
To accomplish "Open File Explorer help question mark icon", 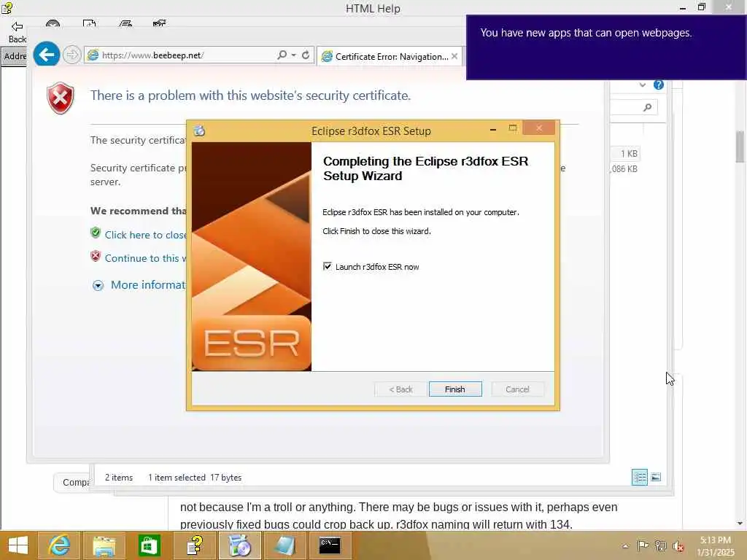I will (x=659, y=85).
